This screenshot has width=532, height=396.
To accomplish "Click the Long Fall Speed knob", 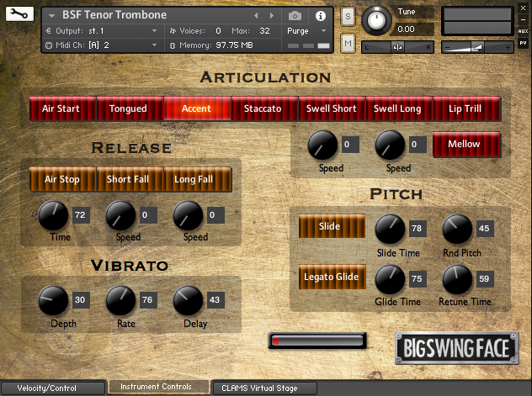I will pyautogui.click(x=188, y=215).
